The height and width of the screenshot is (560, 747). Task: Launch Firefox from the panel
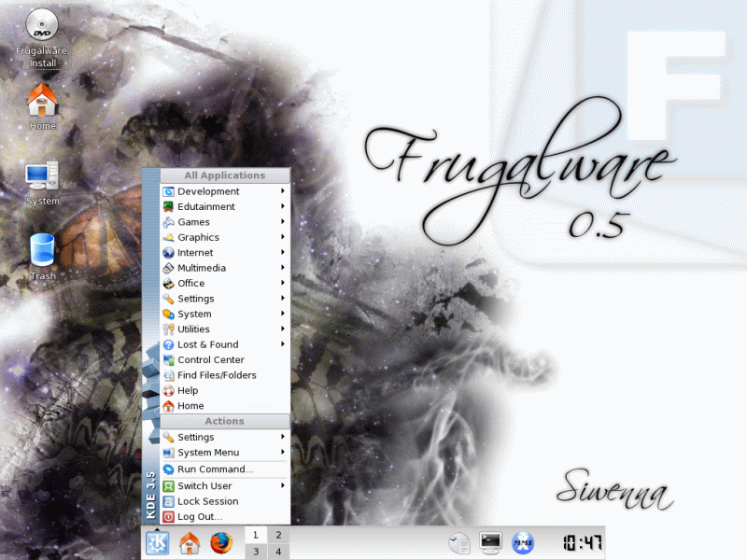221,543
